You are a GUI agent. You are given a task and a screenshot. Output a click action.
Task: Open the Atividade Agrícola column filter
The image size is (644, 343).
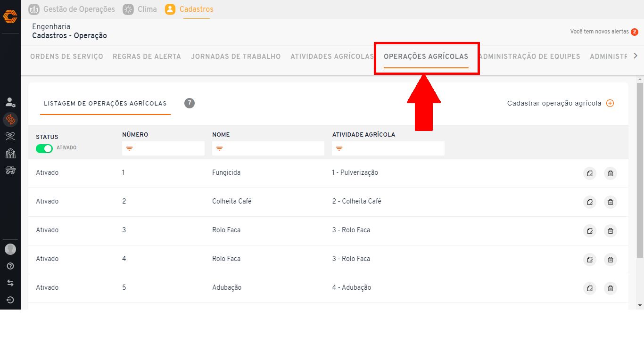pos(388,148)
